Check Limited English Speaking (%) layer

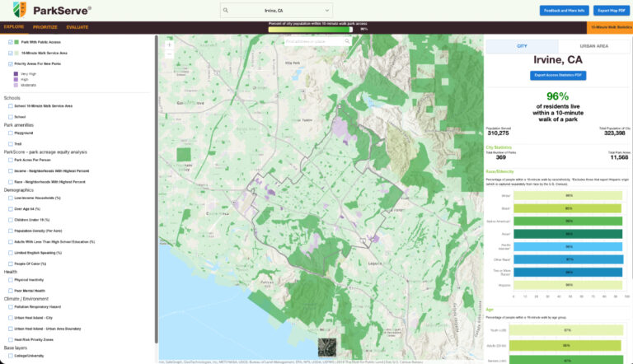click(x=11, y=252)
